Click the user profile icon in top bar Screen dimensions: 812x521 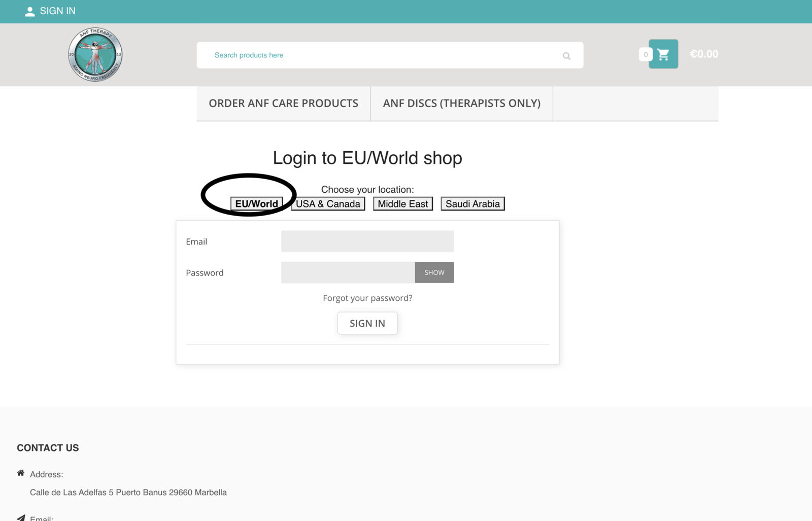pos(30,12)
